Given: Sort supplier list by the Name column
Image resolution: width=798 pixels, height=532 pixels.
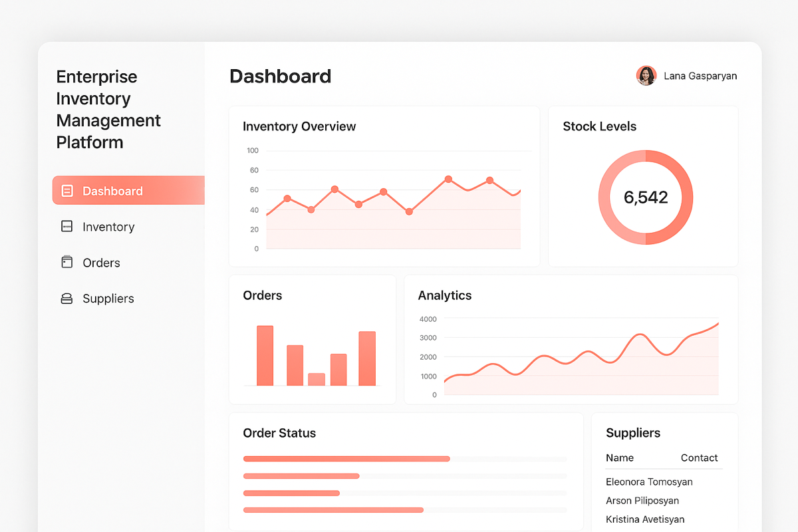Looking at the screenshot, I should (619, 458).
